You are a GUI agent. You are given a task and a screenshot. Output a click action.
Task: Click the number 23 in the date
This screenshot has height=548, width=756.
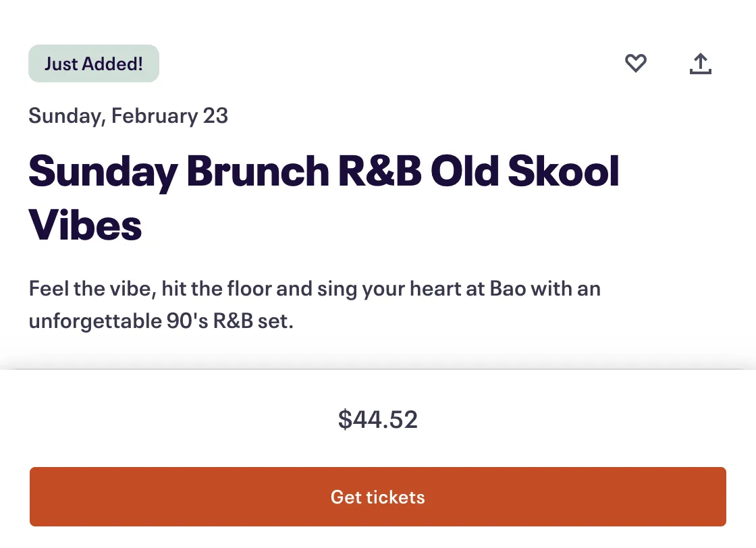pos(215,115)
